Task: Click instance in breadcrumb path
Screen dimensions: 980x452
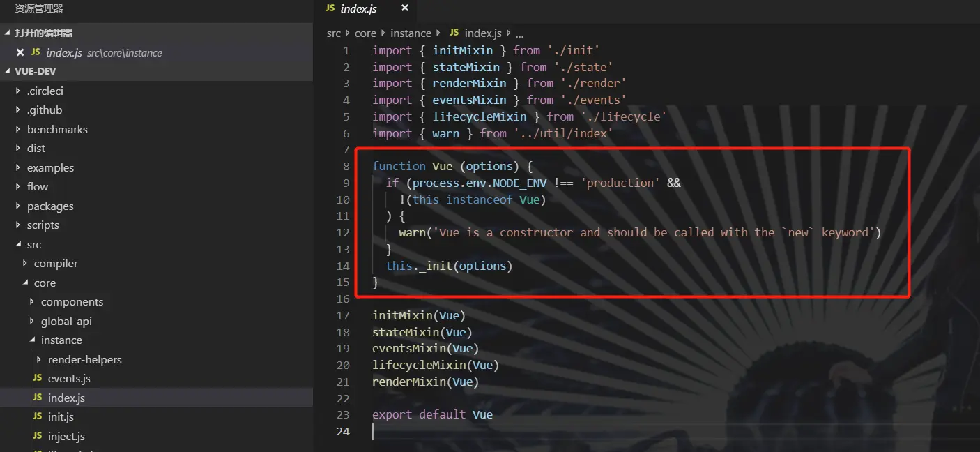Action: click(411, 33)
